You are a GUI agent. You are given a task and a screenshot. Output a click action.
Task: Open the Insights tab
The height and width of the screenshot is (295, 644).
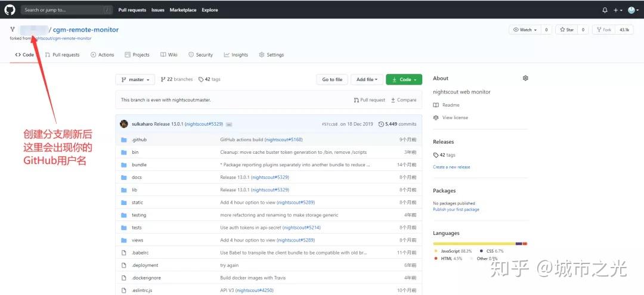[x=236, y=55]
